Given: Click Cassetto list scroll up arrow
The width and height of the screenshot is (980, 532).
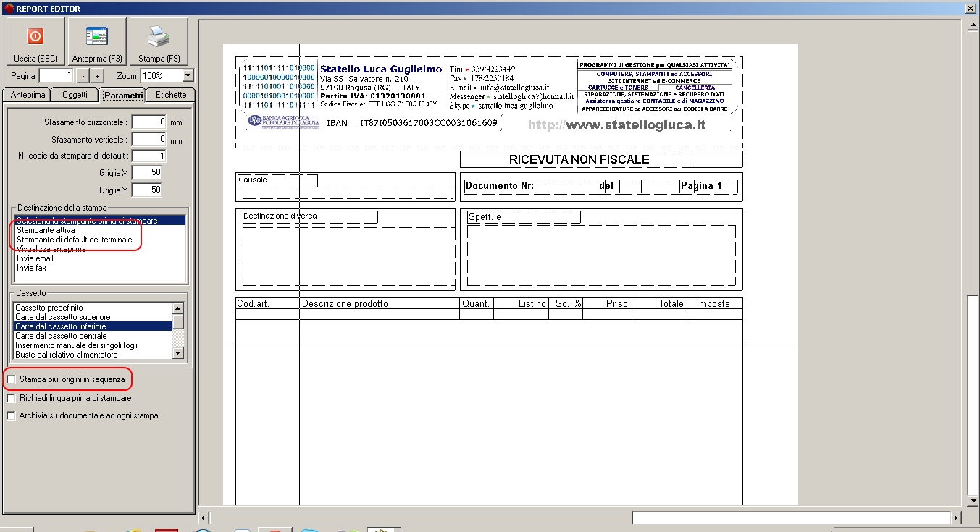Looking at the screenshot, I should coord(178,308).
